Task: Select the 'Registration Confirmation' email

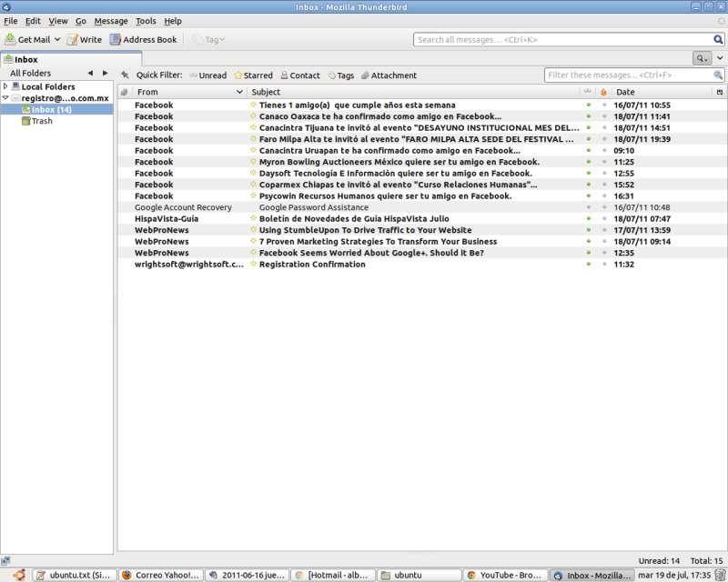Action: pos(421,264)
